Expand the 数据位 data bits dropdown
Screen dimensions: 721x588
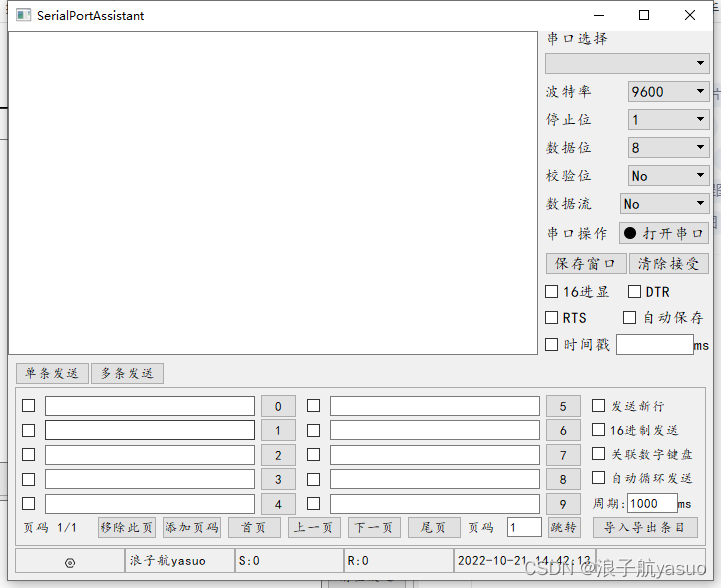pos(669,148)
